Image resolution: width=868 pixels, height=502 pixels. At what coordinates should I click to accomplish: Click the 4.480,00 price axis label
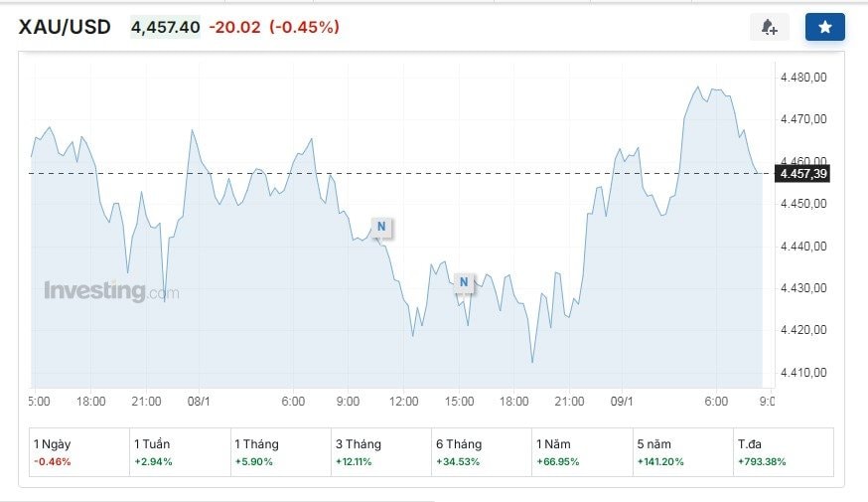point(804,78)
